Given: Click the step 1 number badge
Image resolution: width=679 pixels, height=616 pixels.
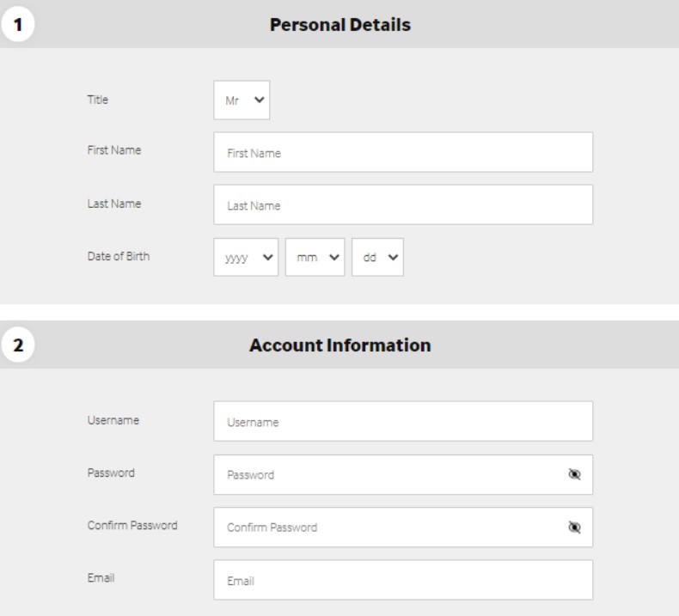Looking at the screenshot, I should [x=18, y=24].
